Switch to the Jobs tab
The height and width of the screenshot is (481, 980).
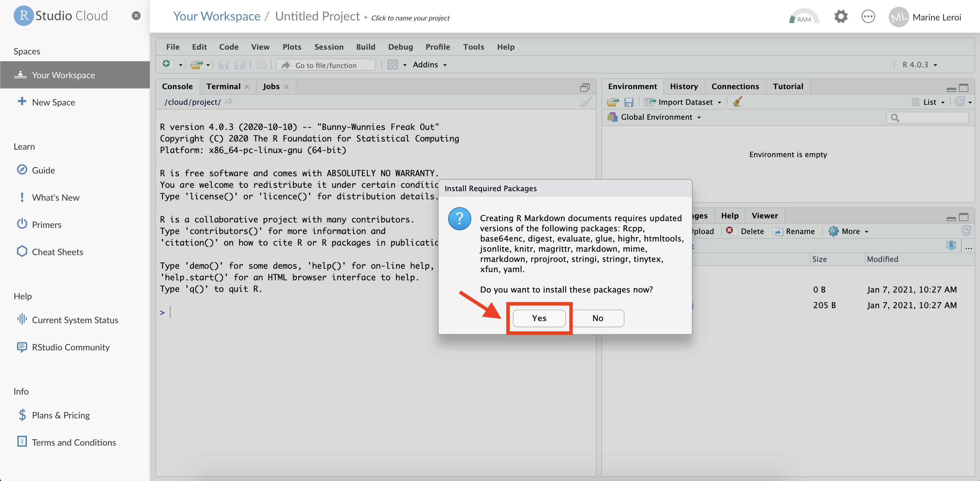pyautogui.click(x=271, y=86)
